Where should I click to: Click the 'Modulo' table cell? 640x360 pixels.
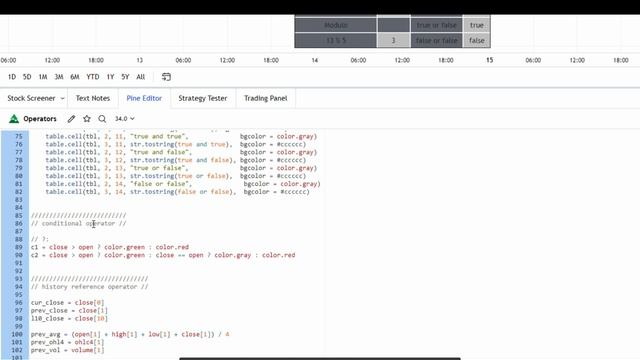point(336,25)
